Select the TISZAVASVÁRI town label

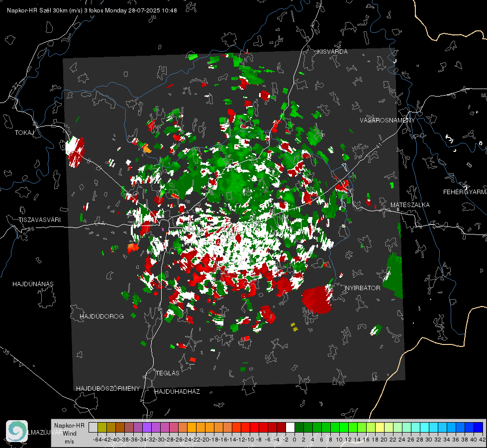[x=40, y=220]
